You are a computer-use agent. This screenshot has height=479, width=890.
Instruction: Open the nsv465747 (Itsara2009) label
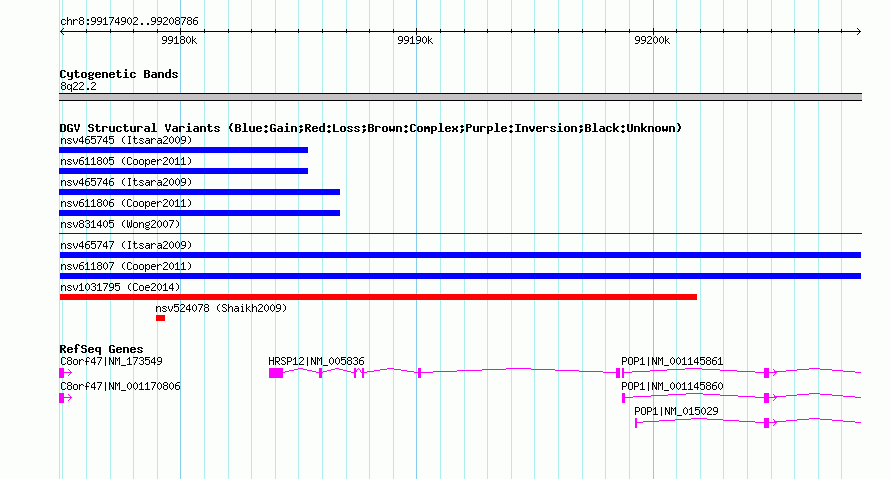click(126, 245)
